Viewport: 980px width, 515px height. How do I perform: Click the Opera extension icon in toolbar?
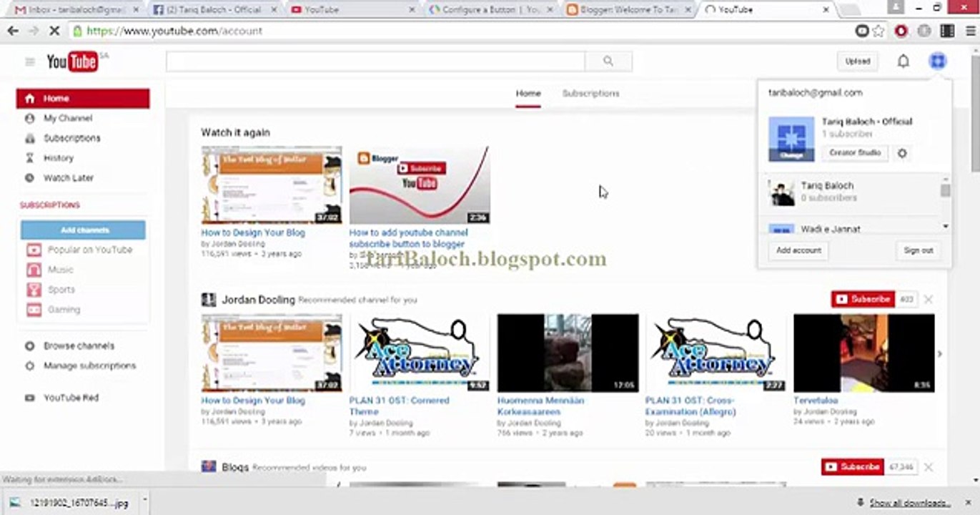[x=901, y=31]
